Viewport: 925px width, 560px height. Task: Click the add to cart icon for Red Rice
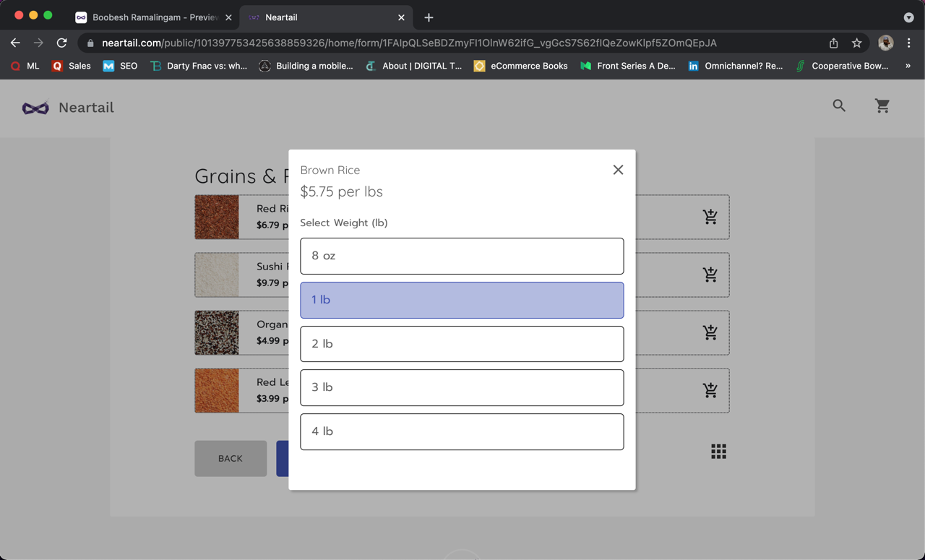click(710, 217)
